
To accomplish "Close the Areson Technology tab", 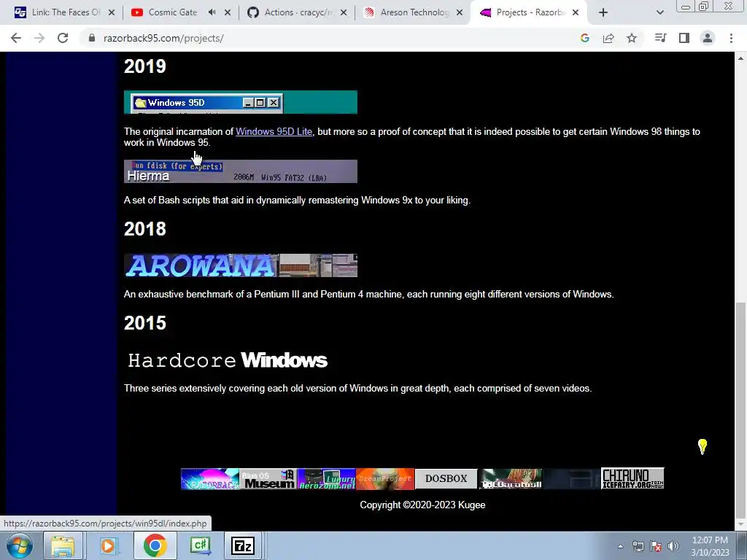I will pos(460,12).
